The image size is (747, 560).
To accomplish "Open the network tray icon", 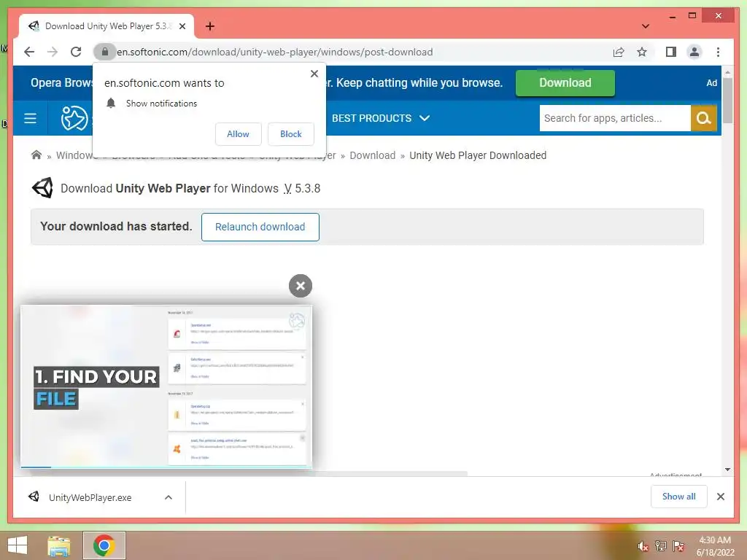I will click(661, 546).
